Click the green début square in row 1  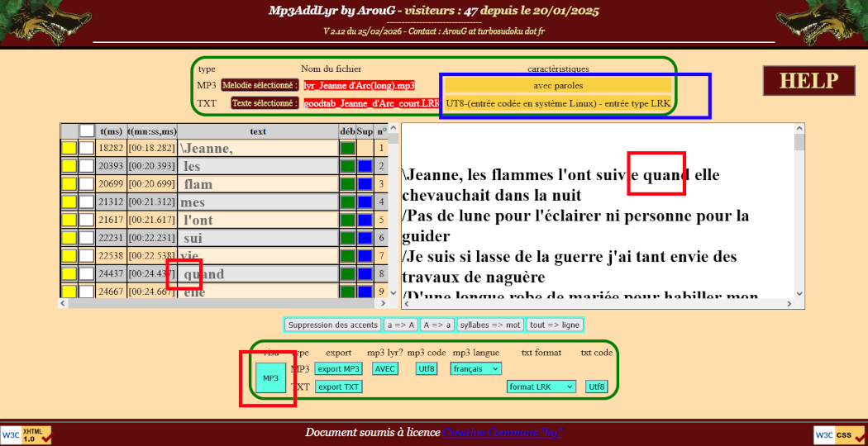347,149
